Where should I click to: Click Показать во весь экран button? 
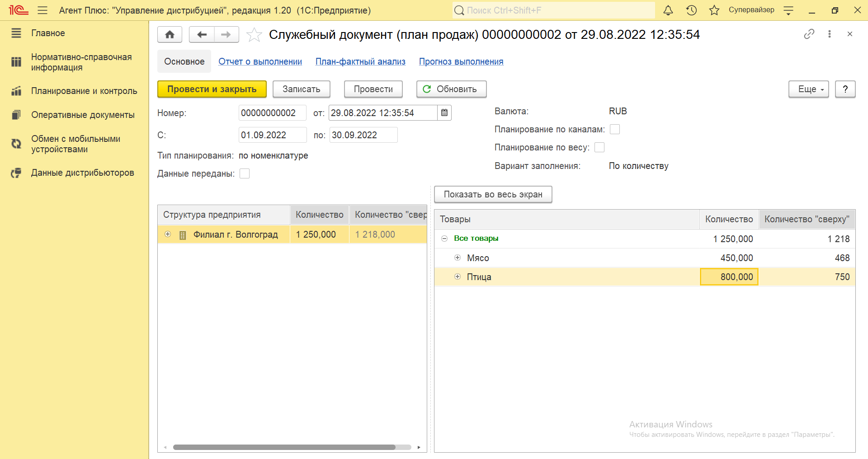pyautogui.click(x=493, y=194)
